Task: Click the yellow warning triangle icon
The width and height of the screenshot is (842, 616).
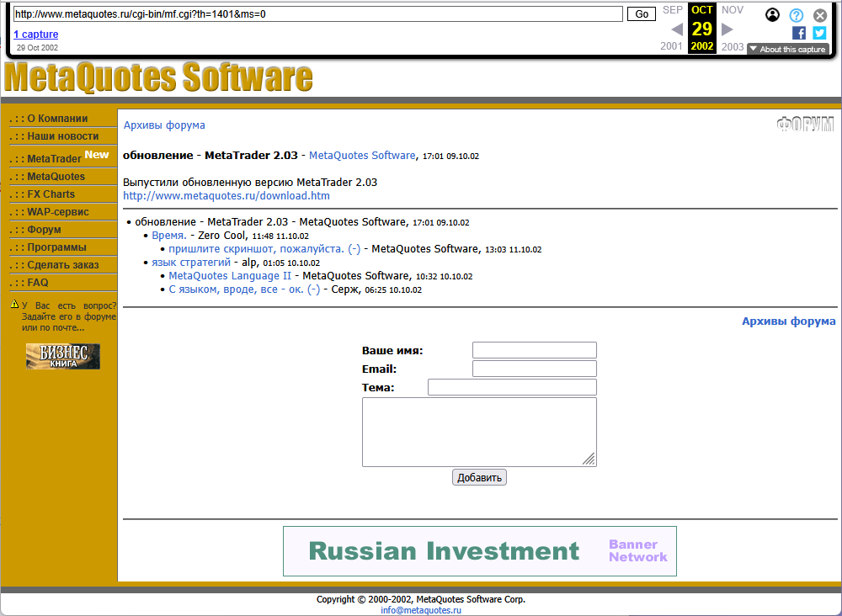Action: point(14,305)
